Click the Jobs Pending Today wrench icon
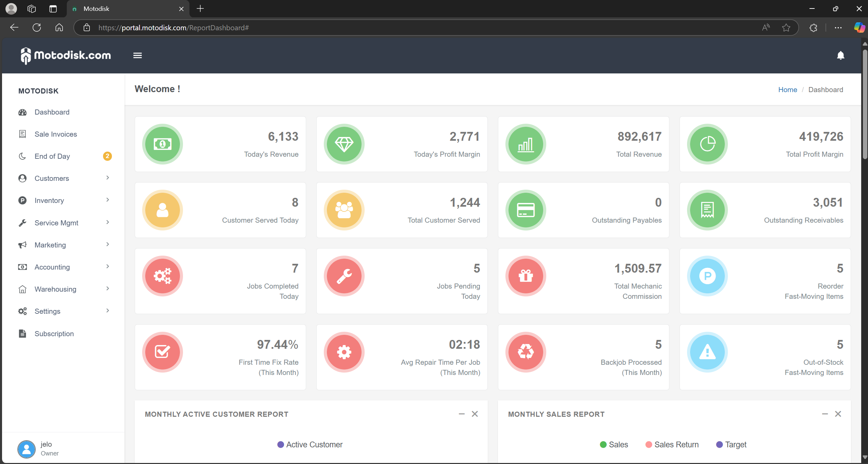Viewport: 868px width, 464px height. click(x=344, y=276)
